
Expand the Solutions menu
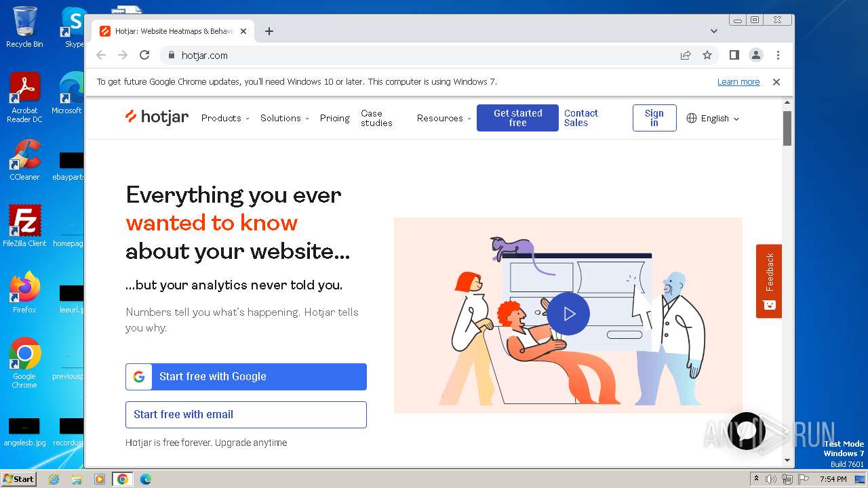[285, 118]
